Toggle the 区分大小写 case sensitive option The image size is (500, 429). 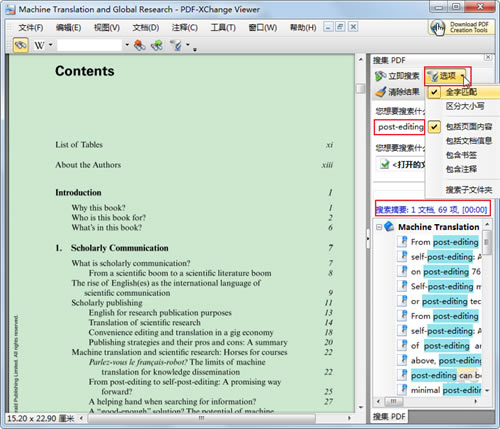tap(464, 106)
